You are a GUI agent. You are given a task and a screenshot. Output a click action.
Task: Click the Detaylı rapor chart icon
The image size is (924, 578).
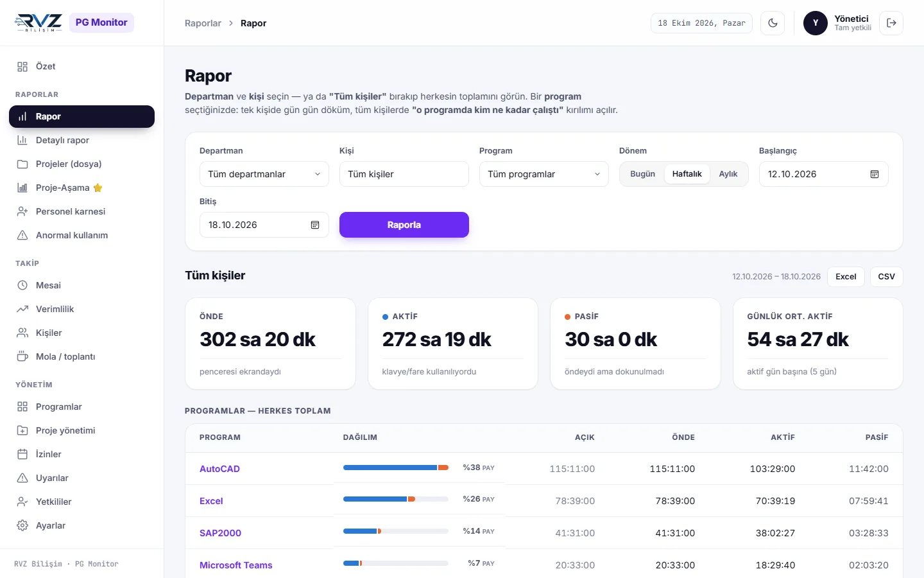[x=22, y=140]
